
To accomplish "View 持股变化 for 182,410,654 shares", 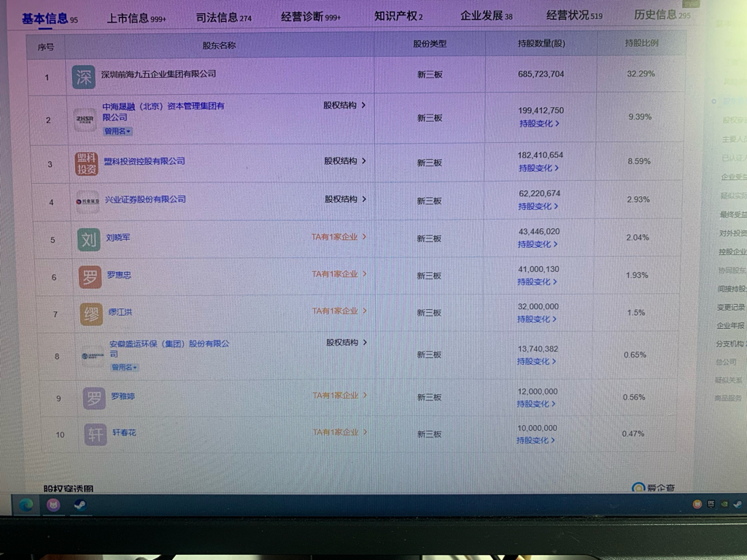I will click(x=538, y=168).
